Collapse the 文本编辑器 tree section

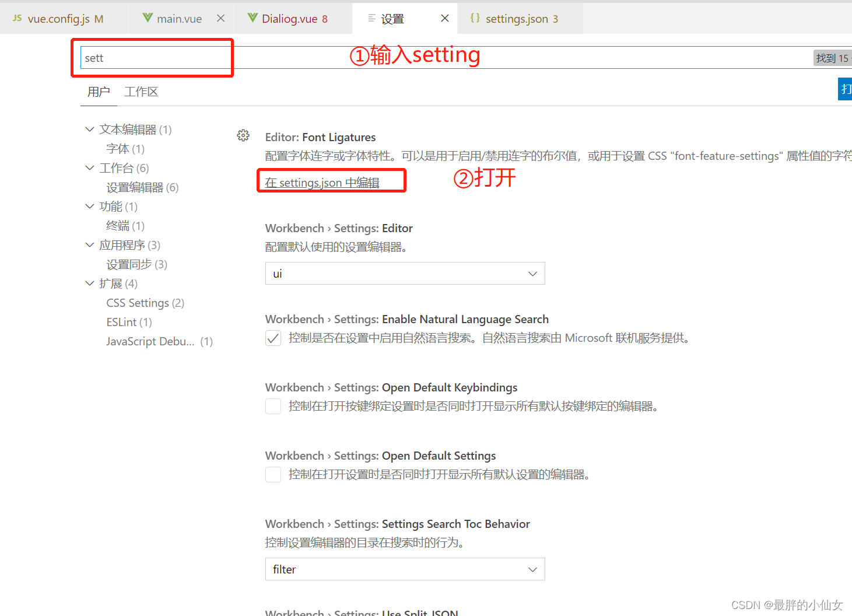90,129
